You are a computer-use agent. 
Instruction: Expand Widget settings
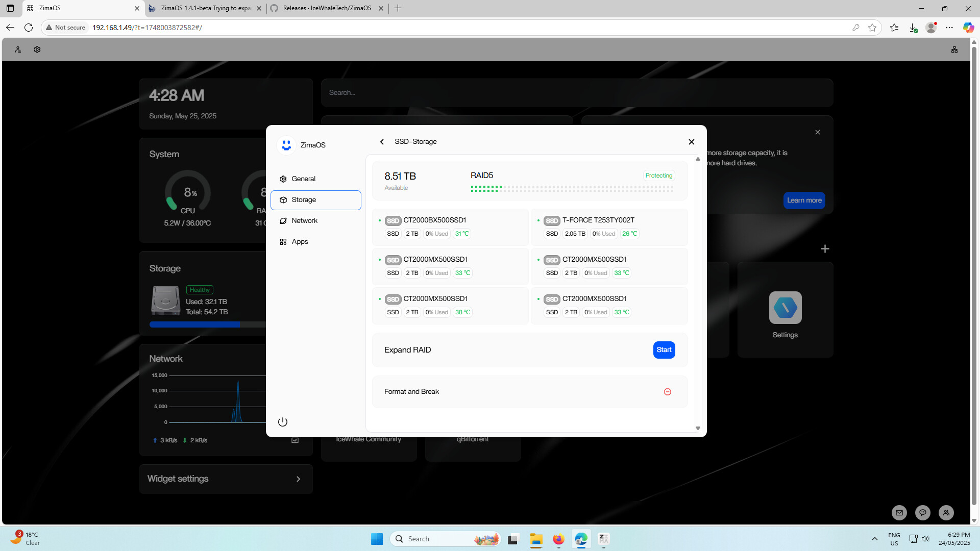coord(226,479)
